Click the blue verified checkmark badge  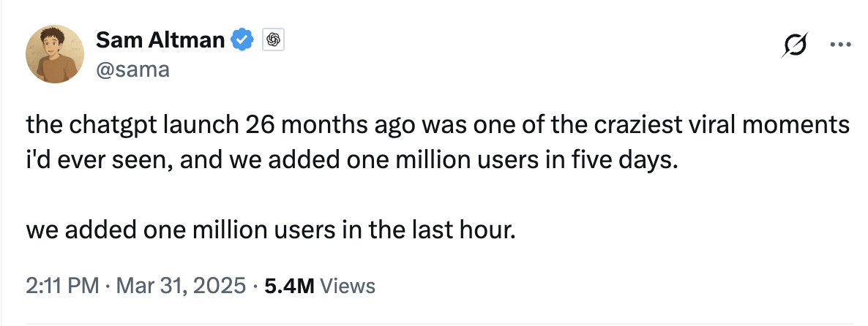tap(242, 40)
